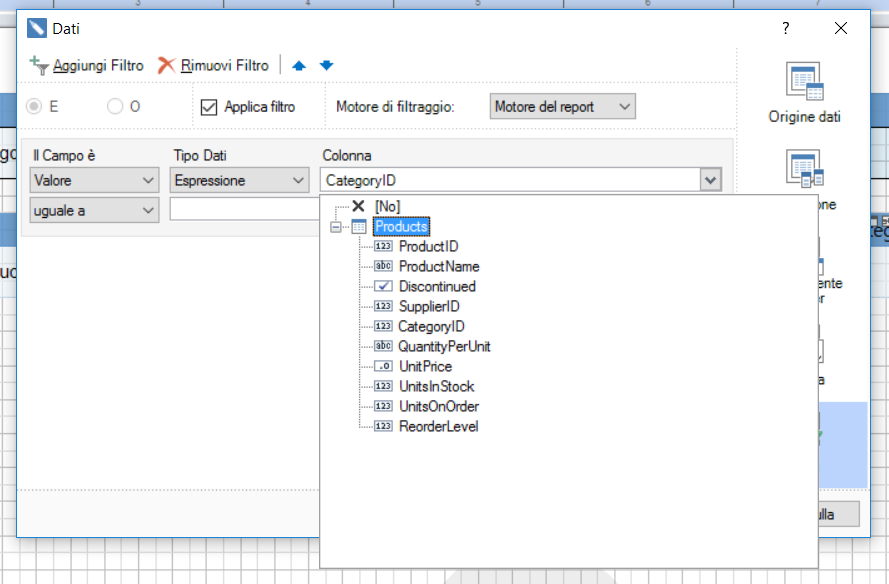Toggle the Applica filtro checkbox
This screenshot has height=584, width=889.
tap(209, 107)
